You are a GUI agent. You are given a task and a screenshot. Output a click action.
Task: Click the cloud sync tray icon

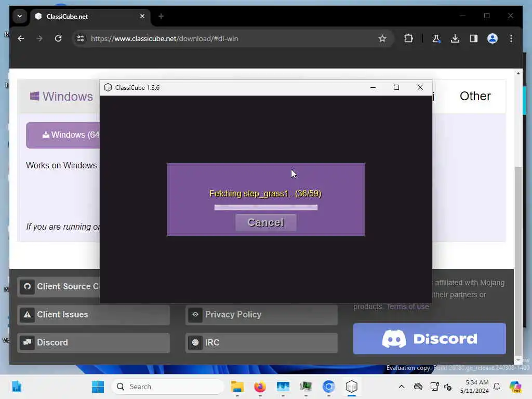click(418, 387)
